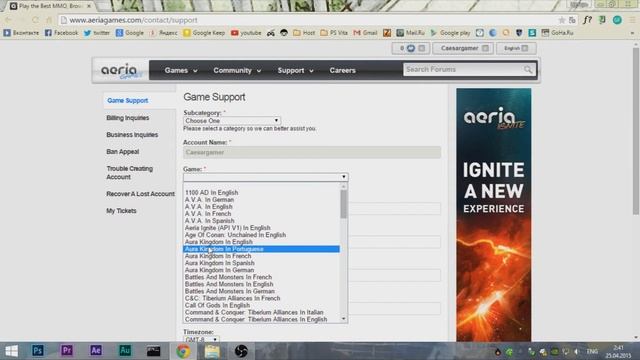Select Age Of Conan: Unchained In English
This screenshot has width=640, height=360.
[x=261, y=235]
